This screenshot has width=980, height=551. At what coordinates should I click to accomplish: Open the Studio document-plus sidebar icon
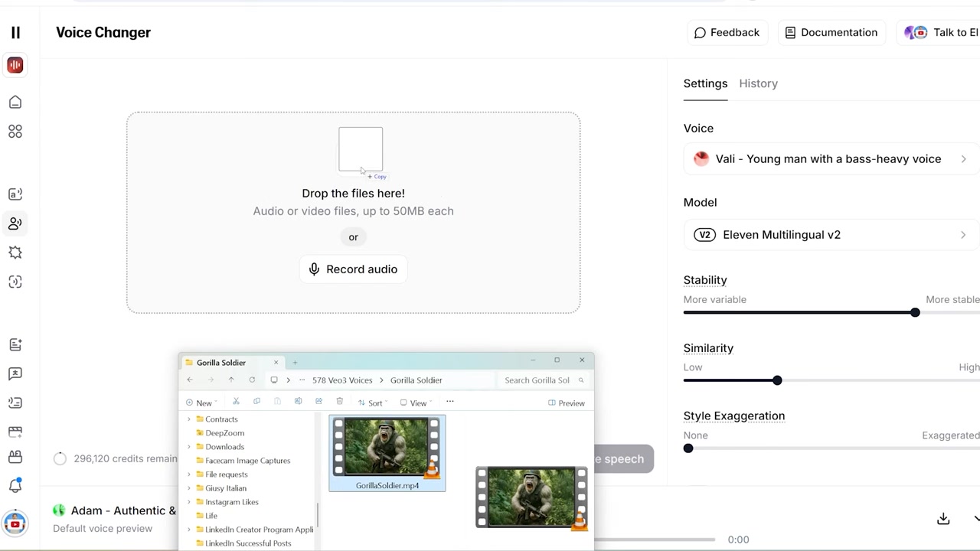(x=15, y=345)
